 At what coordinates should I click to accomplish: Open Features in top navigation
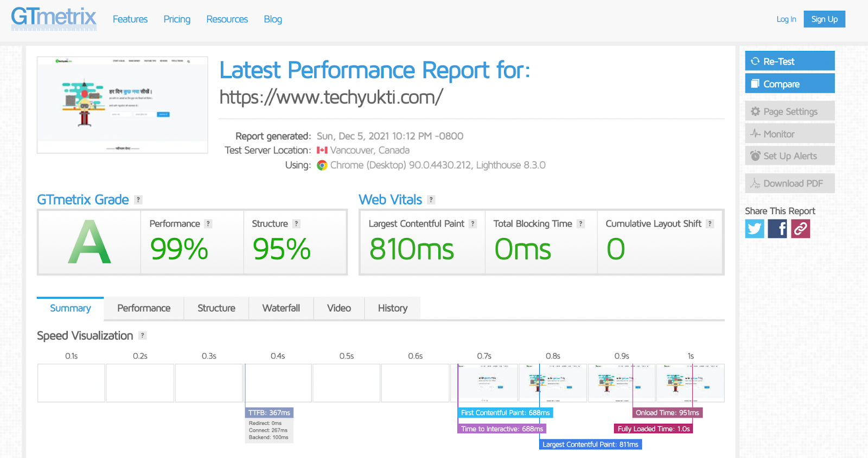[x=130, y=19]
